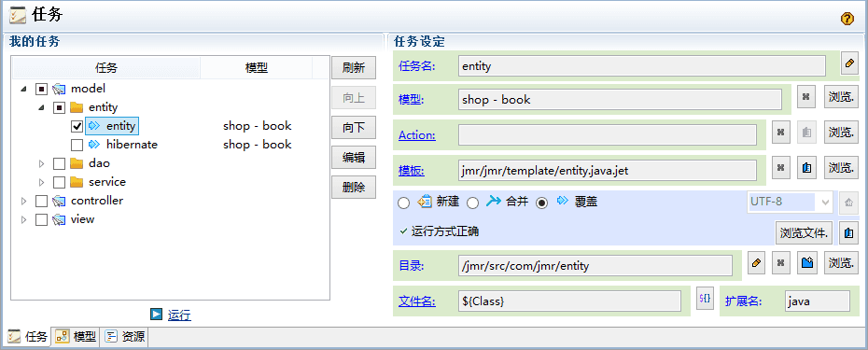Collapse the entity folder node

(41, 108)
